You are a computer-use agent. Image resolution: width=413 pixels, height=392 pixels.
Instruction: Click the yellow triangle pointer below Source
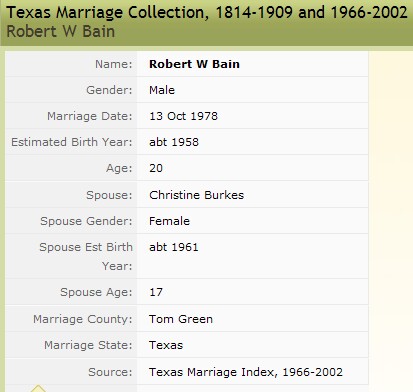click(x=38, y=388)
